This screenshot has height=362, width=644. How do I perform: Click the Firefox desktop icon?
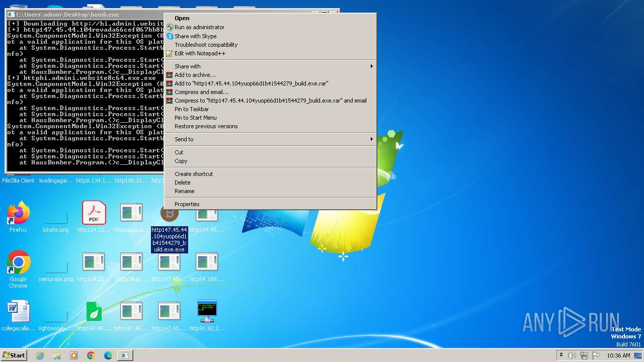(18, 217)
